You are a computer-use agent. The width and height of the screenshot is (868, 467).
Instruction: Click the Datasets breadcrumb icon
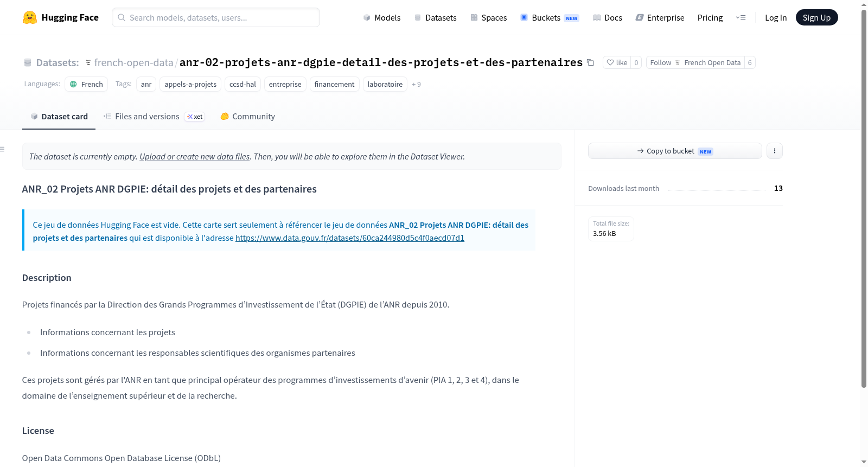(28, 63)
